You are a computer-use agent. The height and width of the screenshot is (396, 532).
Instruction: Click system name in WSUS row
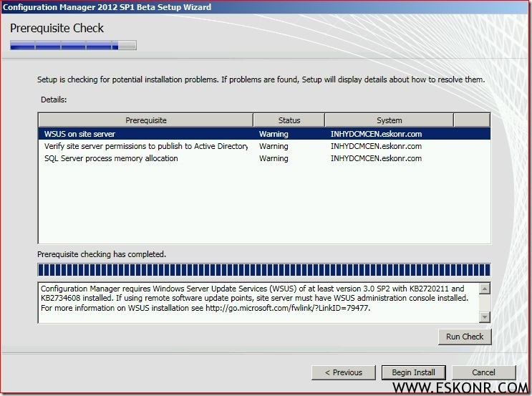[x=376, y=134]
